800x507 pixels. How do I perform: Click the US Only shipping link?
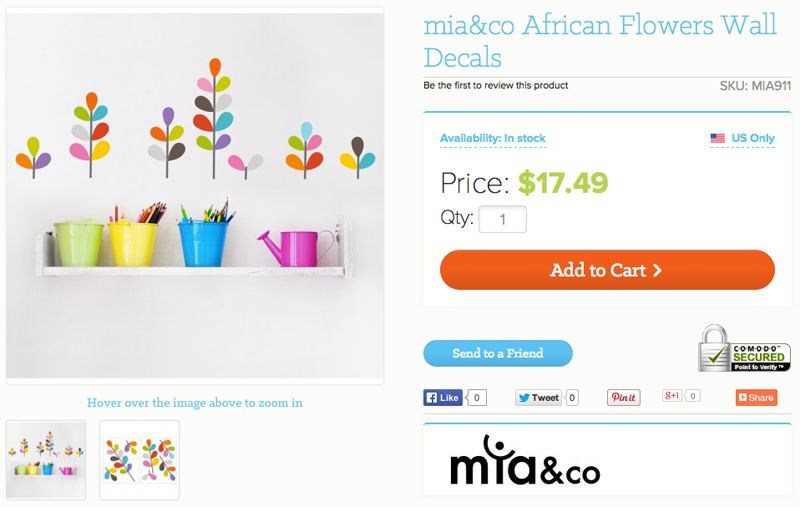pos(753,138)
